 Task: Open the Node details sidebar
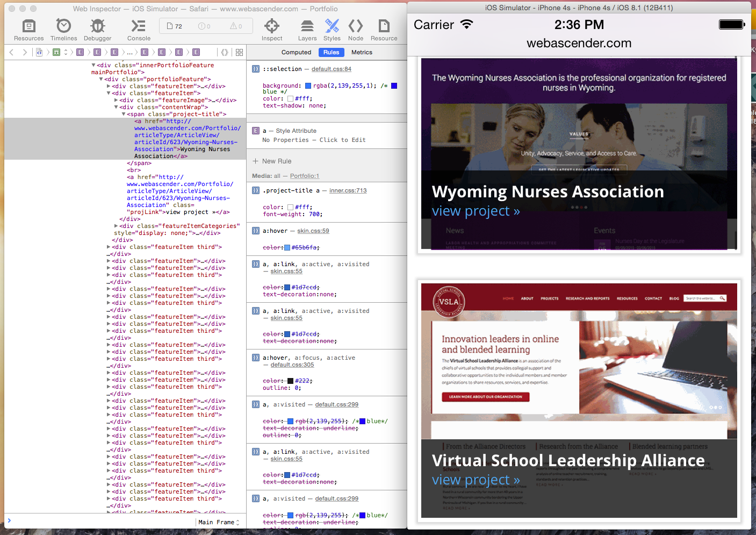(356, 30)
